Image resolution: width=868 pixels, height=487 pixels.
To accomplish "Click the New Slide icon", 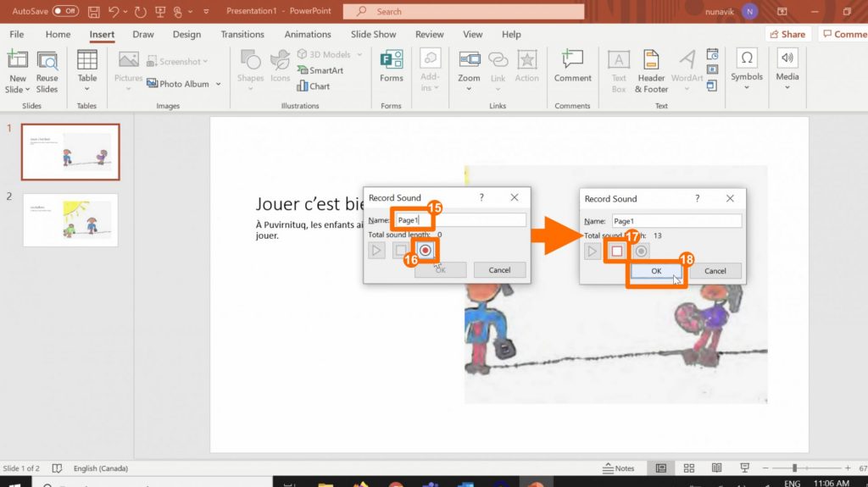I will [17, 62].
